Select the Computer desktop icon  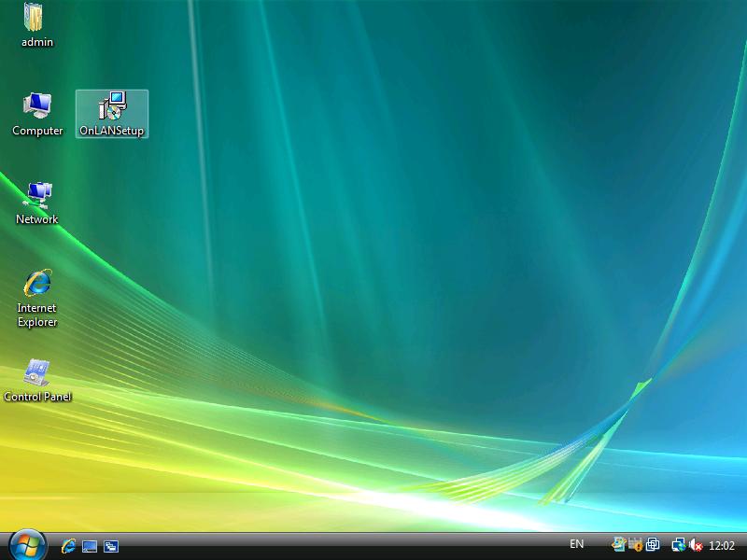[37, 105]
